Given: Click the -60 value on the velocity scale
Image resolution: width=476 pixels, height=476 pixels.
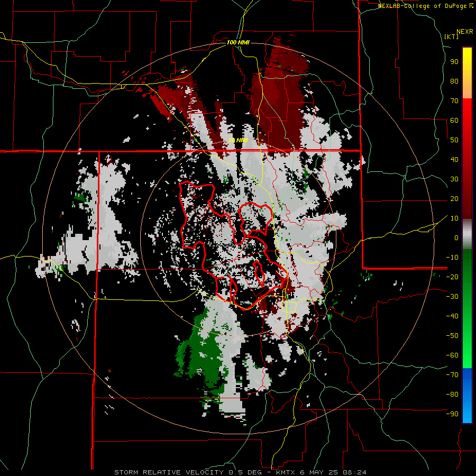Looking at the screenshot, I should (452, 355).
